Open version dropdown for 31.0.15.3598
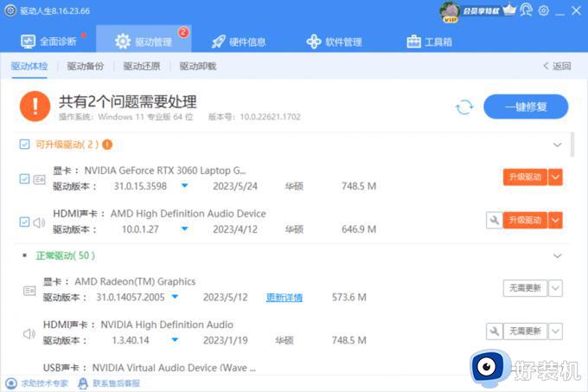The height and width of the screenshot is (392, 588). 184,186
